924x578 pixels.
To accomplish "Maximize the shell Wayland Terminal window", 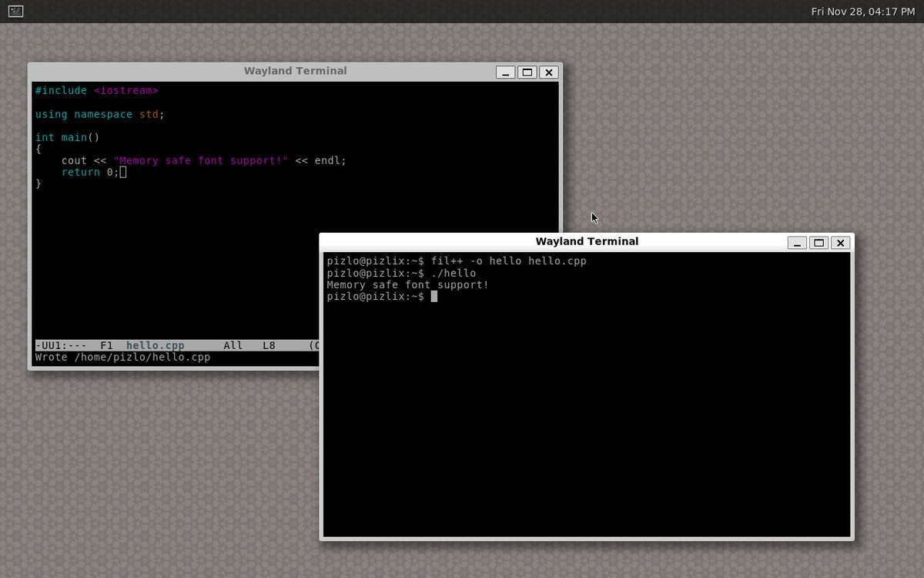I will [819, 243].
